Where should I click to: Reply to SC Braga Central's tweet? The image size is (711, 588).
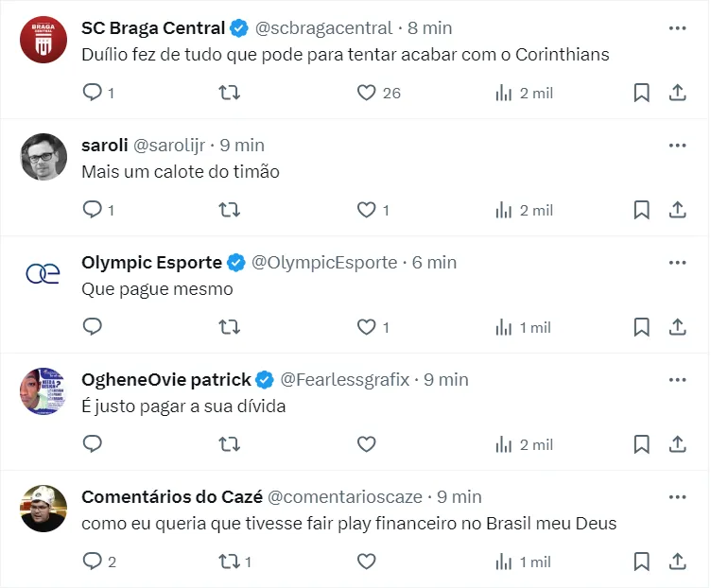point(93,93)
